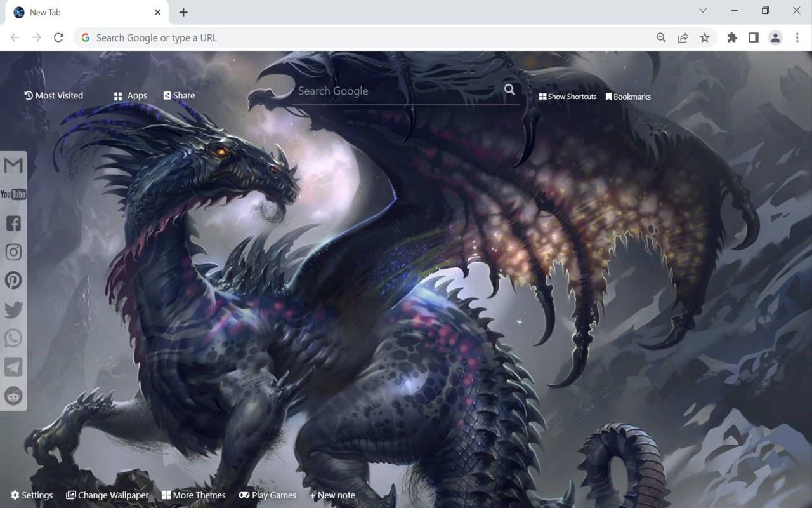The width and height of the screenshot is (812, 508).
Task: Open Bookmarks panel
Action: coord(628,97)
